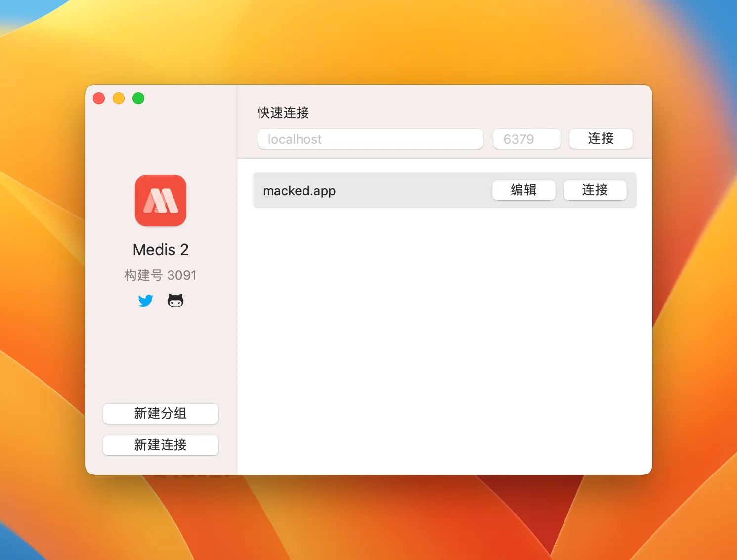Maximize window using the green button
Image resolution: width=737 pixels, height=560 pixels.
click(138, 98)
